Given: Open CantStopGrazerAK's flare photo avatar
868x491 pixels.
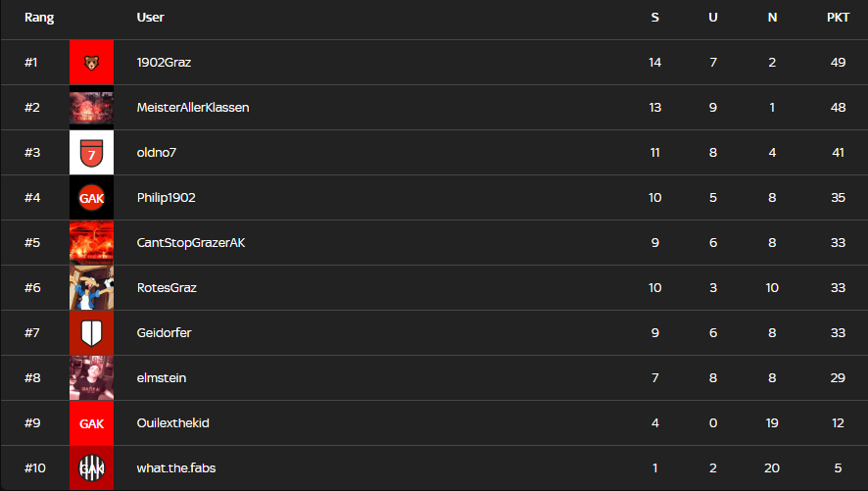Looking at the screenshot, I should [x=91, y=242].
